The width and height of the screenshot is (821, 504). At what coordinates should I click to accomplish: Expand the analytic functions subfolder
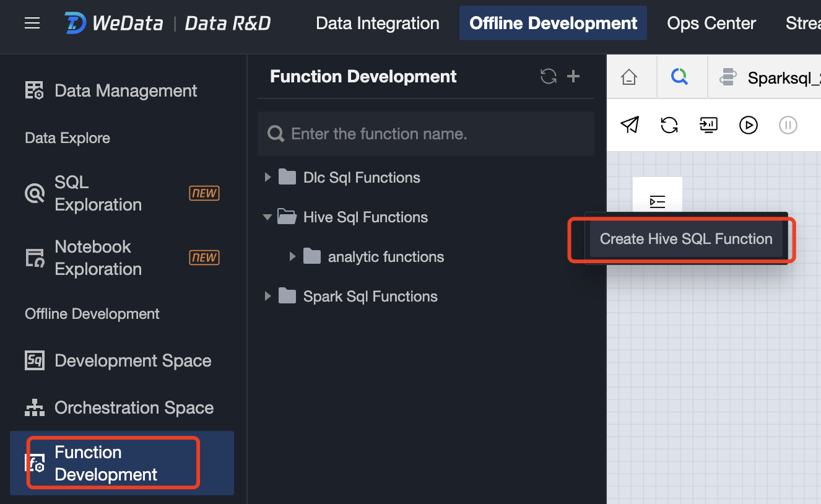click(293, 257)
